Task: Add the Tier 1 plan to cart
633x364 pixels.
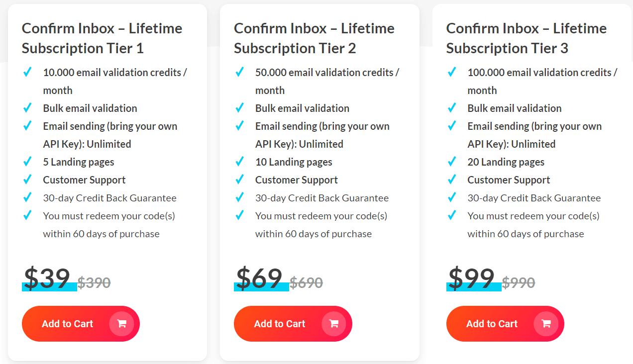Action: coord(67,323)
